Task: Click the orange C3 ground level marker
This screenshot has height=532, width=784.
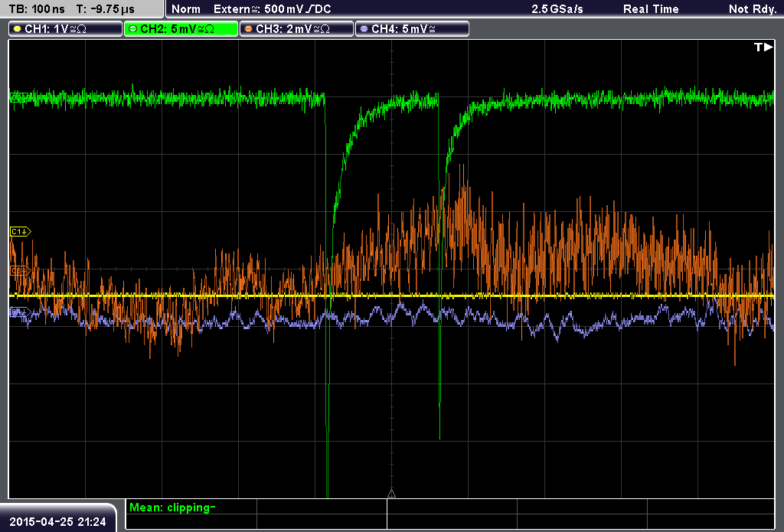Action: coord(21,271)
